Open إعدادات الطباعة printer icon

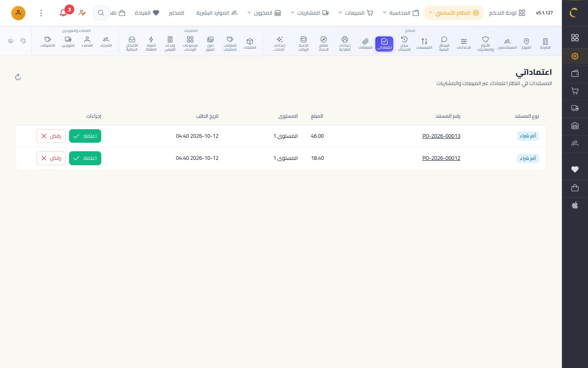345,43
